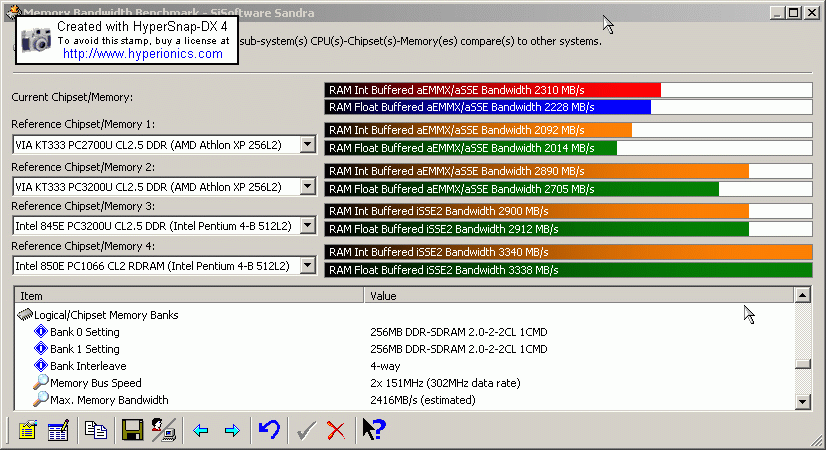
Task: Confirm with the grey checkmark icon
Action: point(306,431)
